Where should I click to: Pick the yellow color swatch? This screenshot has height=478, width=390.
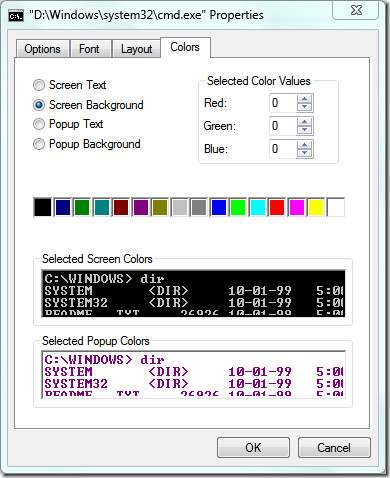[x=316, y=207]
